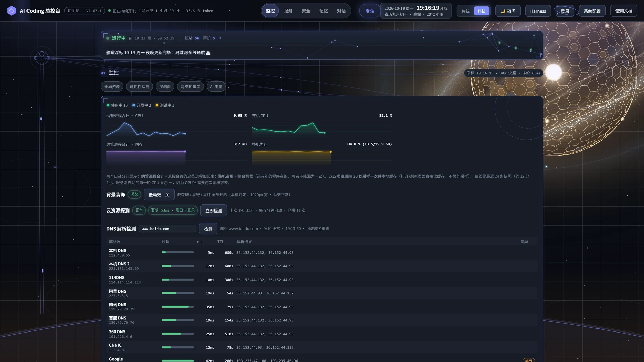Select the AI 用量 sub-tab

coord(216,87)
